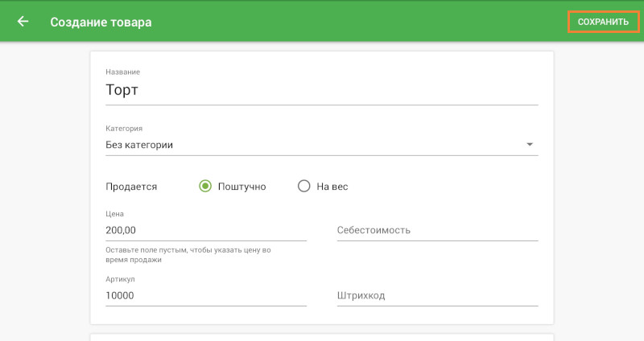Click the Название label above Торт
The image size is (644, 341).
pos(122,72)
